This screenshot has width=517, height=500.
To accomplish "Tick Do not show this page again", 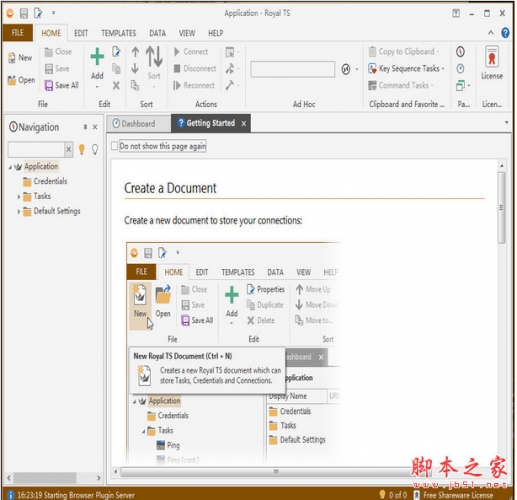I will coord(114,146).
